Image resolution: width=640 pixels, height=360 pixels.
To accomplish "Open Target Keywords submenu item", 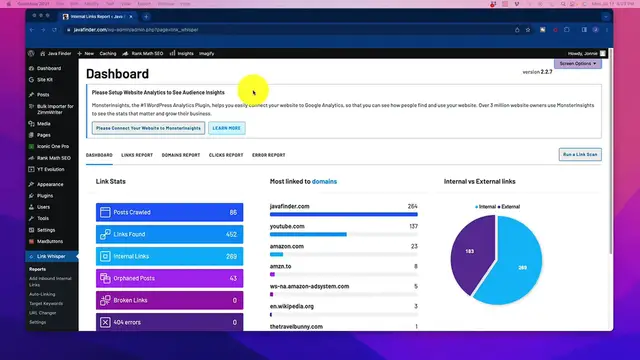I will (46, 304).
